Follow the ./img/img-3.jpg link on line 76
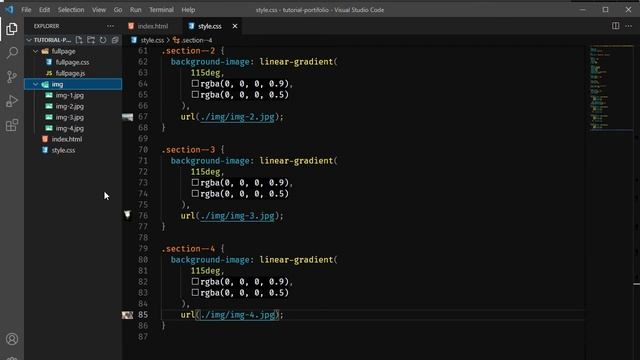640x360 pixels. (x=237, y=216)
